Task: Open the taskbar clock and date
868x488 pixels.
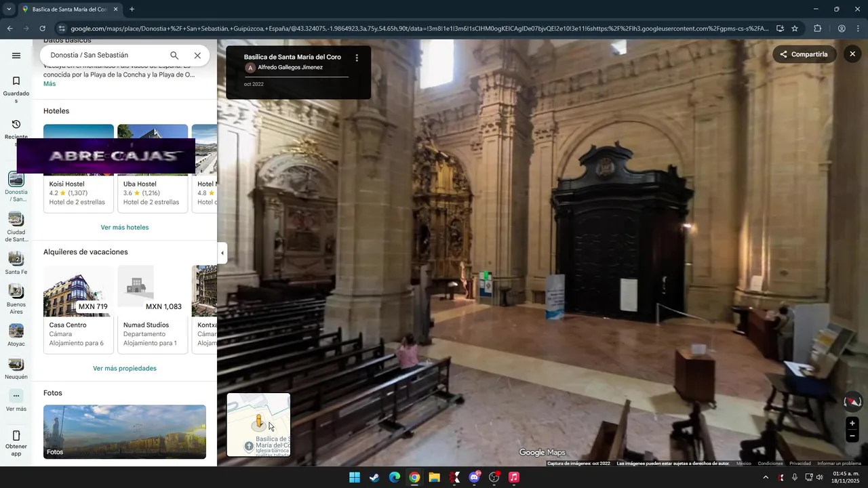Action: click(846, 477)
